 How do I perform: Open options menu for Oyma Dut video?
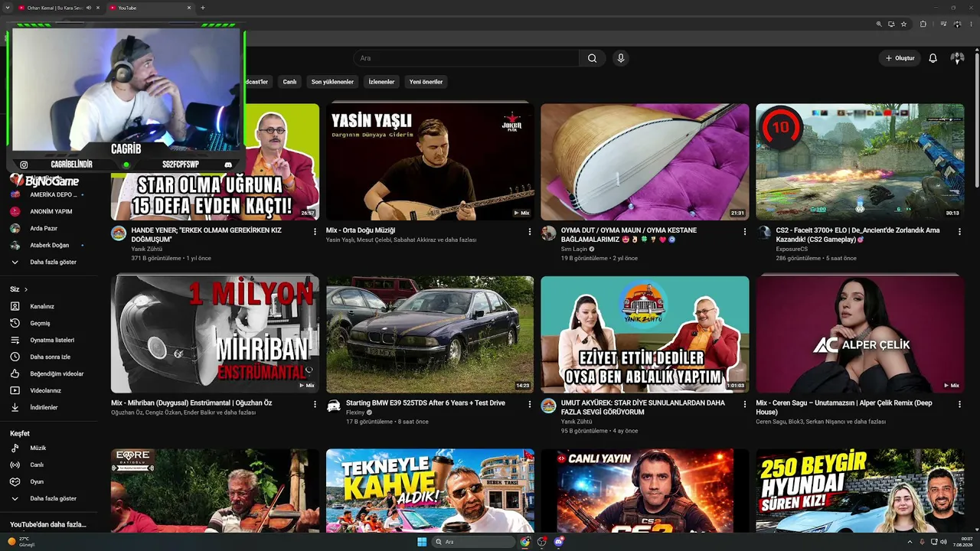coord(744,231)
